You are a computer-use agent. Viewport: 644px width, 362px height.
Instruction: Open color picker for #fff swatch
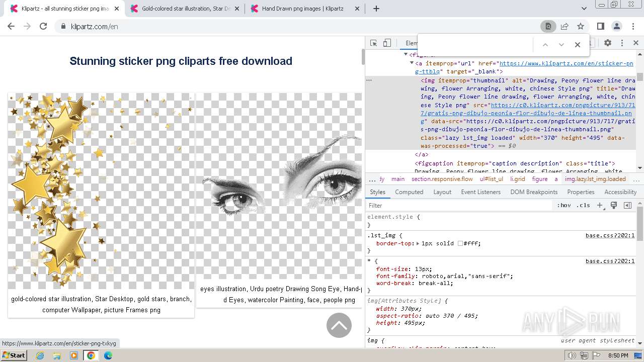pos(460,243)
